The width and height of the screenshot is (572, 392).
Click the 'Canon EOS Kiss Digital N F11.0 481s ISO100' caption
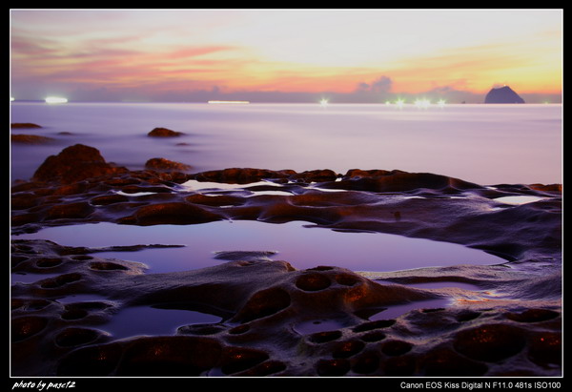[480, 385]
